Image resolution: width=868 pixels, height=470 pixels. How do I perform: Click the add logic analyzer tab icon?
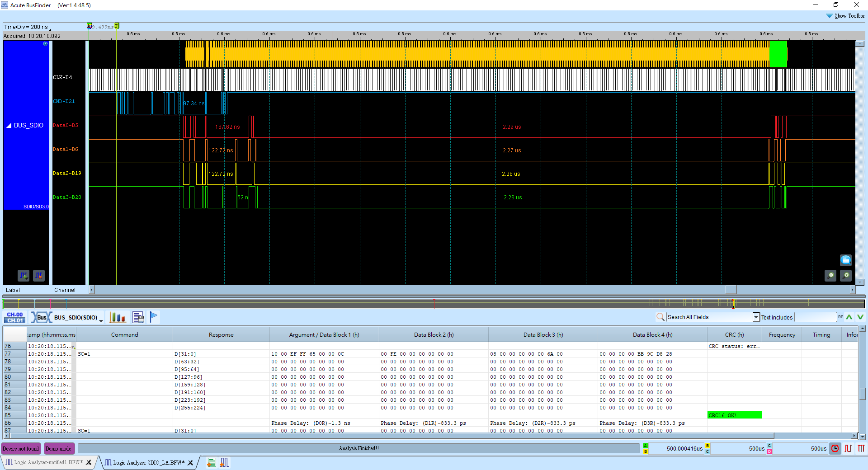click(224, 462)
